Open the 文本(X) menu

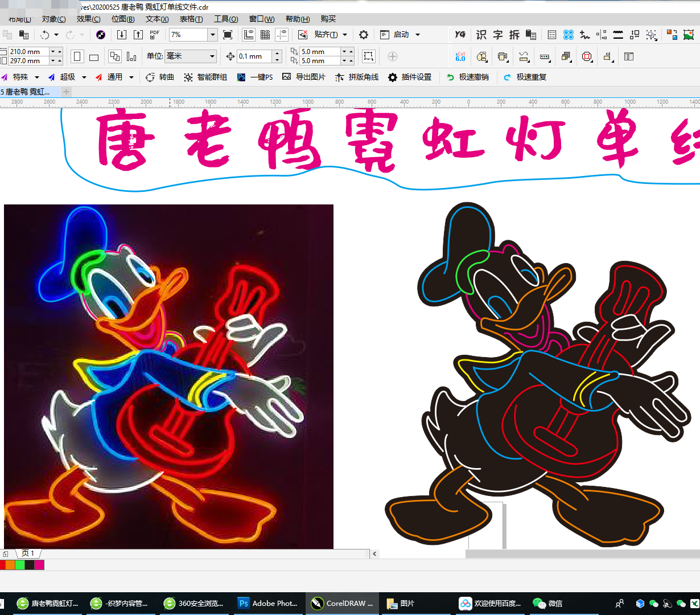coord(157,19)
